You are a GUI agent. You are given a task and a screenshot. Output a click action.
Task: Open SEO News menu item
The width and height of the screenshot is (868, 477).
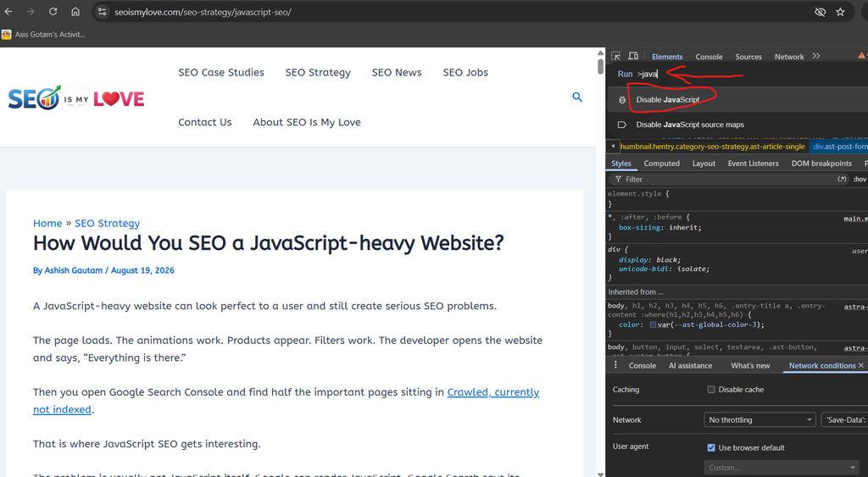[x=397, y=73]
